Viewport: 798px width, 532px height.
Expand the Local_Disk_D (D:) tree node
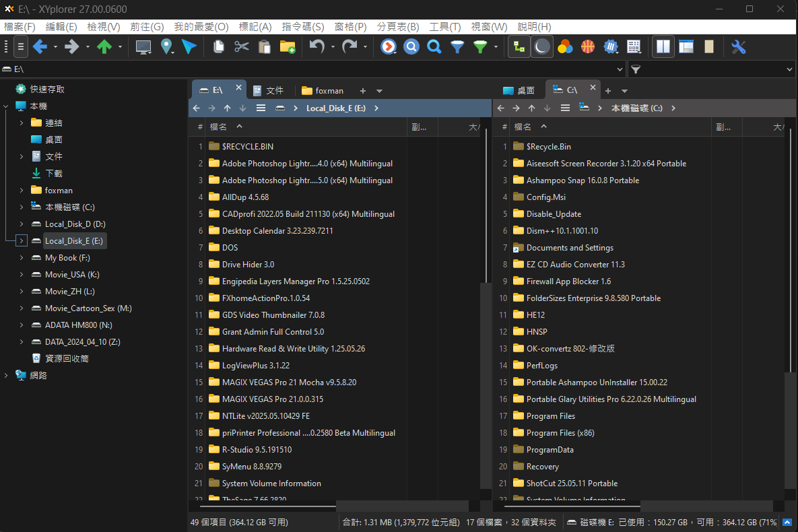(22, 224)
